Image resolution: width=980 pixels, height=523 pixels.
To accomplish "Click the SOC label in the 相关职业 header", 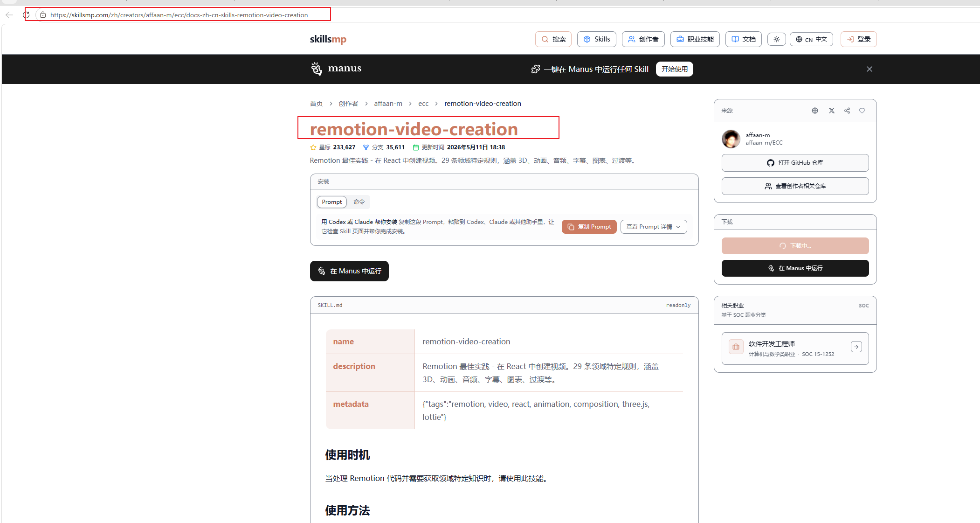I will point(864,306).
